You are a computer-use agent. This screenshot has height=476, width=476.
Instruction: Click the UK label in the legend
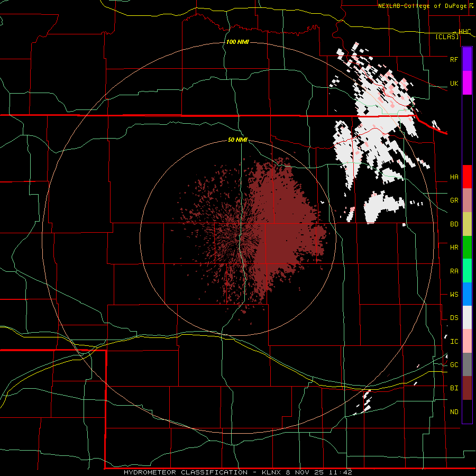(x=454, y=83)
